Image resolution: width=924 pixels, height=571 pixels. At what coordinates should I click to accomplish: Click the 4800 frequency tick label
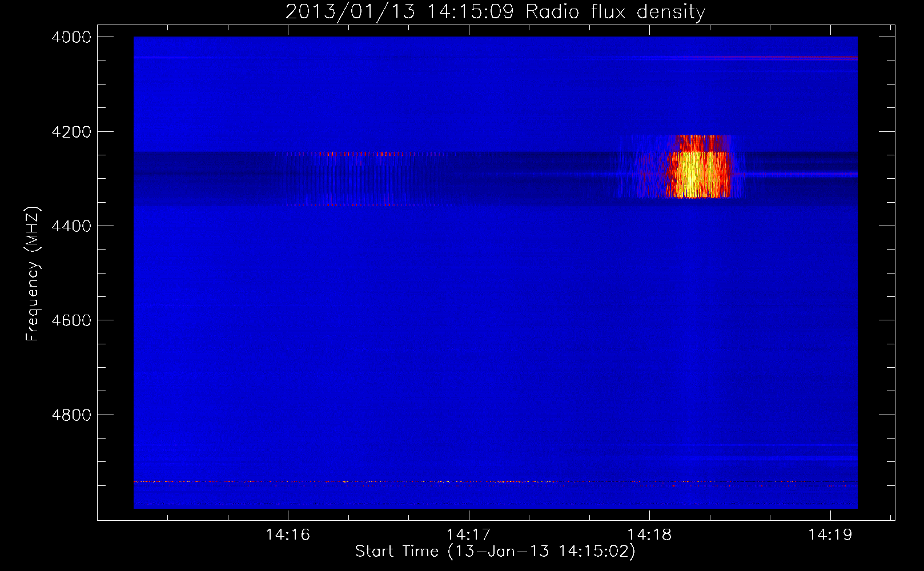[71, 415]
